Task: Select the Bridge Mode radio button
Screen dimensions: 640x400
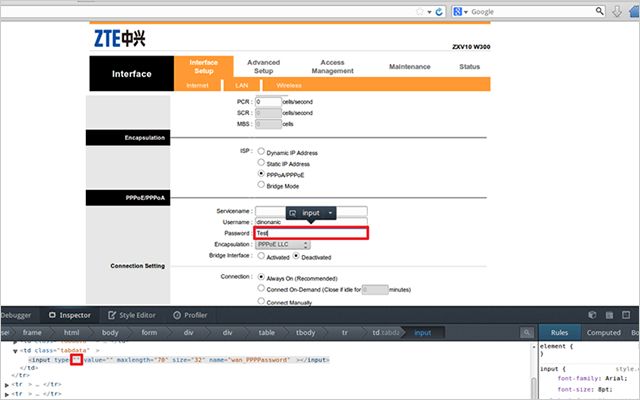Action: click(261, 184)
